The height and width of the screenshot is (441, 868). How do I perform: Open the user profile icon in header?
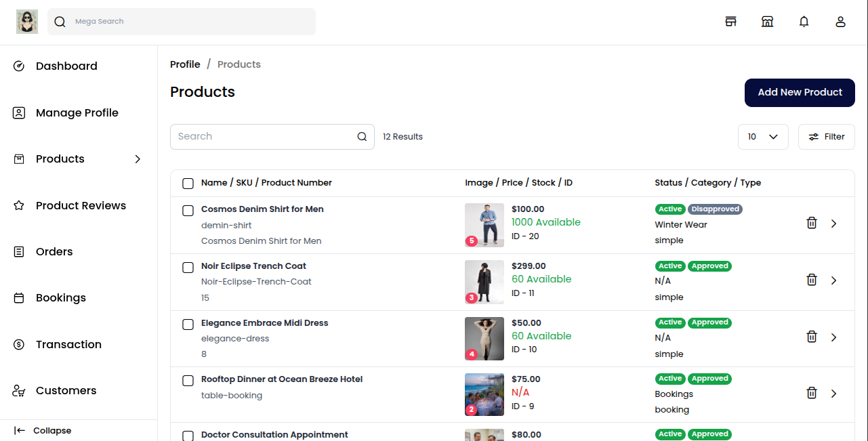coord(840,21)
